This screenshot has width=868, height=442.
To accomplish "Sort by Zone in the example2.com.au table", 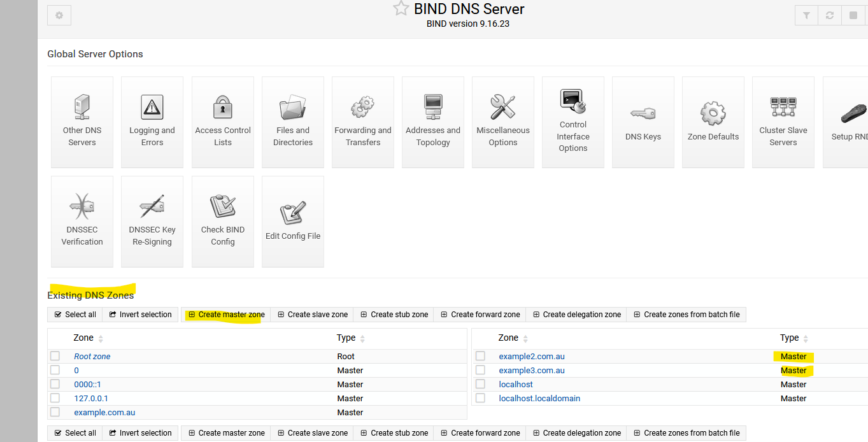I will pyautogui.click(x=513, y=338).
